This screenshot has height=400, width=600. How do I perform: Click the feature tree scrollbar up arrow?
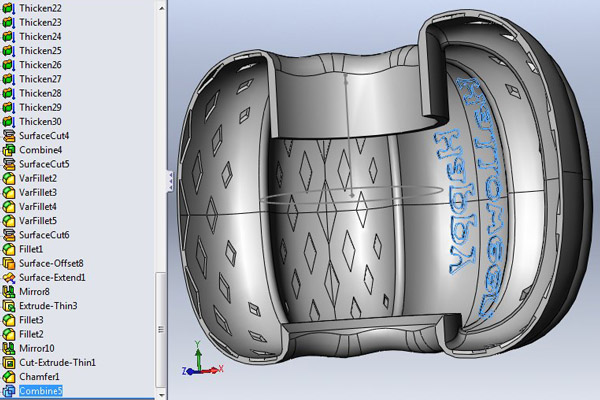[x=161, y=8]
